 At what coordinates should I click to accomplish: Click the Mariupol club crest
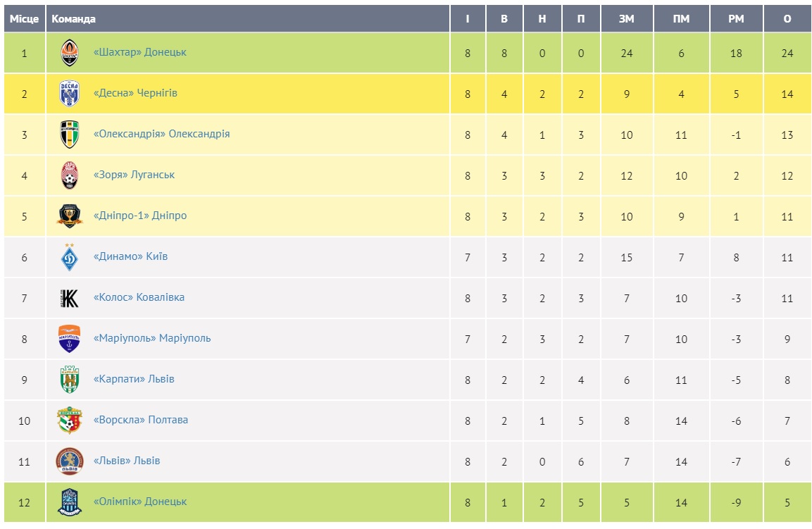click(70, 339)
